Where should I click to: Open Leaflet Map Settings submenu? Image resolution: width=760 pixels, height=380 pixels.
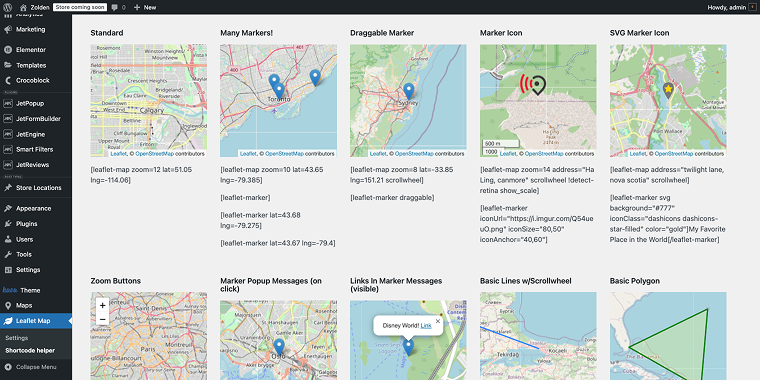coord(16,338)
